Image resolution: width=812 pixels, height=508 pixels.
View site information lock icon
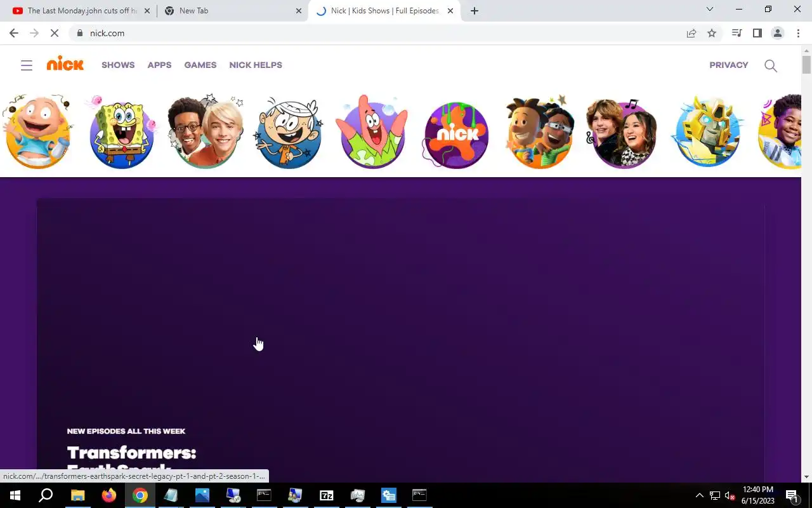(x=80, y=33)
